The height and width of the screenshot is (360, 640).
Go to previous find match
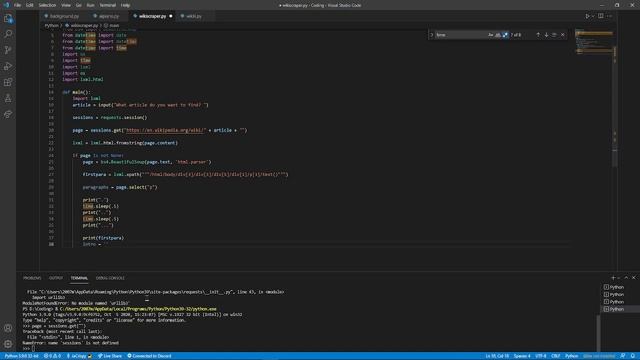(538, 35)
